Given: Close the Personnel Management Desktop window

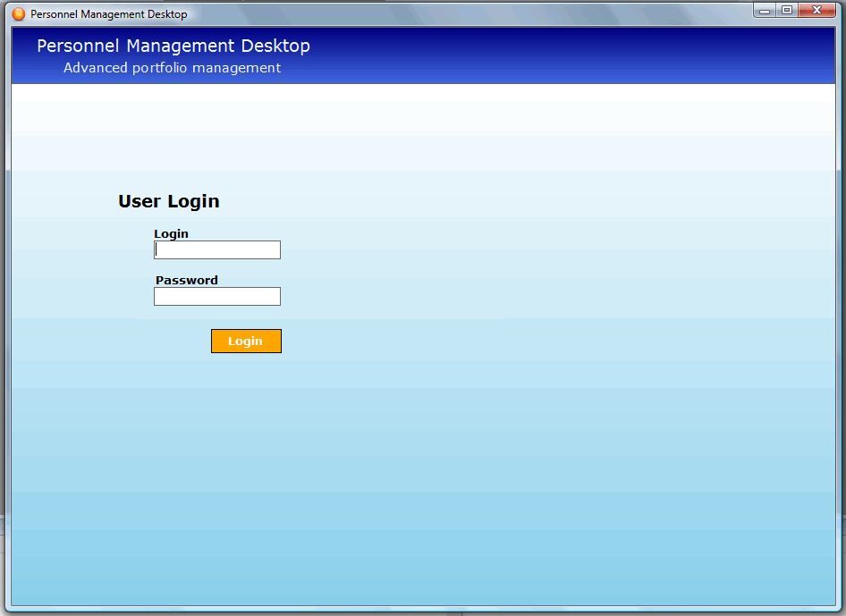Looking at the screenshot, I should point(817,11).
